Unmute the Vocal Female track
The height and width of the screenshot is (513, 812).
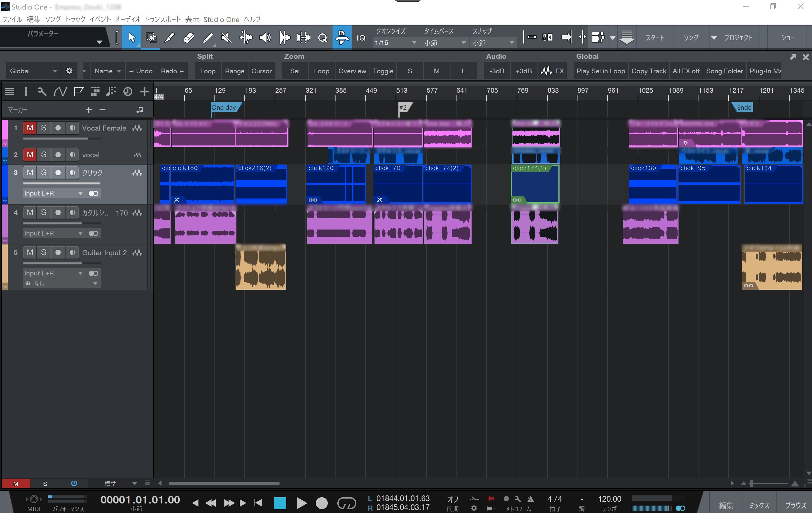(30, 128)
